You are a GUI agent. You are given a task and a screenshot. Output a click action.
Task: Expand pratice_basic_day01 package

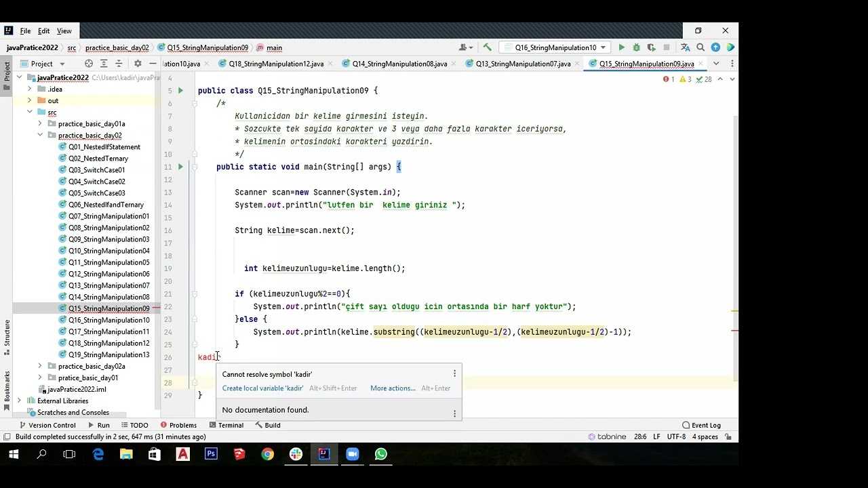40,378
